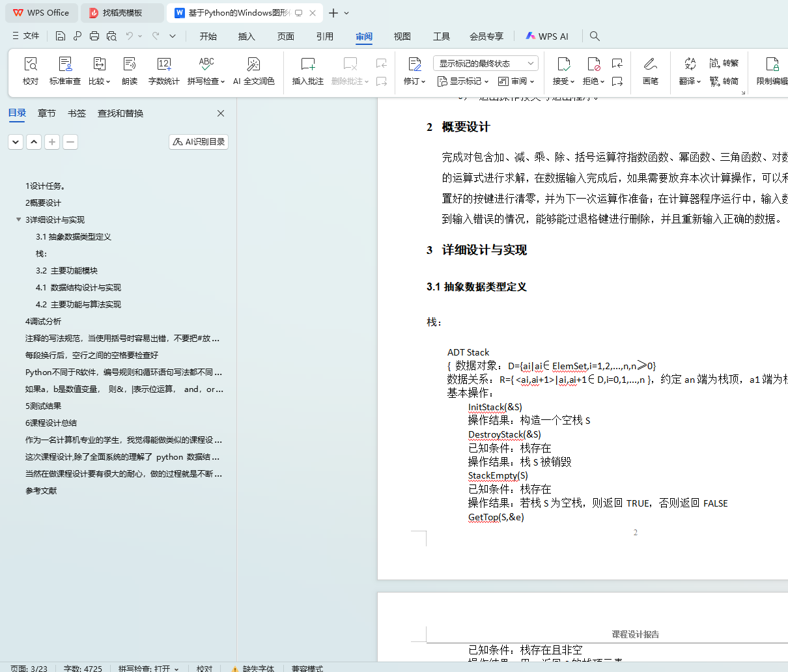Undo last action with undo arrow
Screen dimensions: 788x672
click(x=130, y=36)
